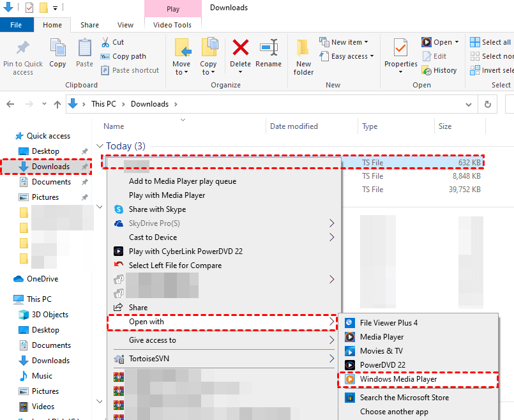Click the Paste ribbon button
The height and width of the screenshot is (420, 514).
tap(84, 53)
